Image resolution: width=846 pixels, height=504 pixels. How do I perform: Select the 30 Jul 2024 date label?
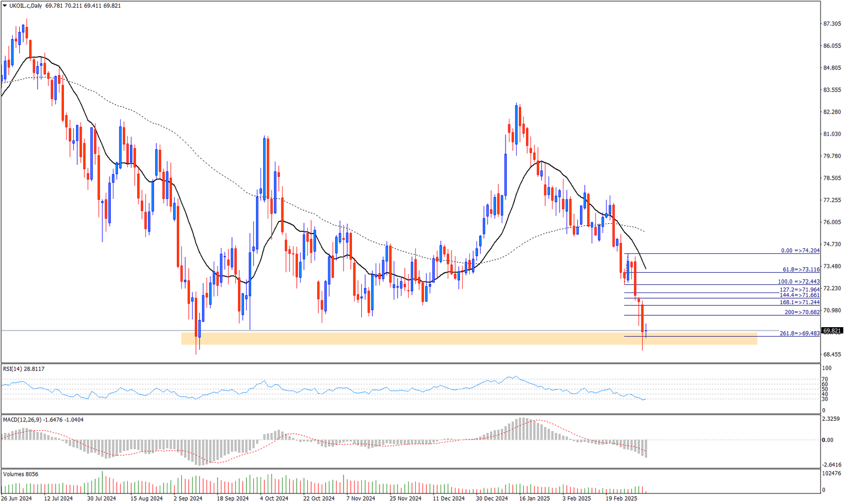[101, 498]
